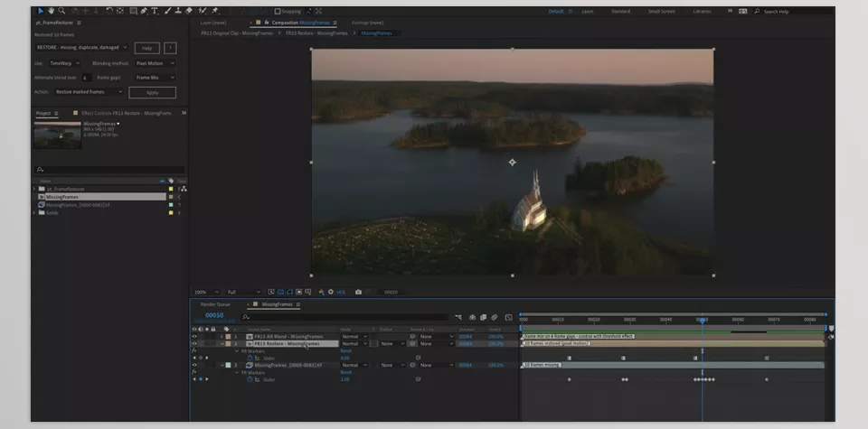The width and height of the screenshot is (868, 429).
Task: Select the Hand tool
Action: (x=51, y=11)
